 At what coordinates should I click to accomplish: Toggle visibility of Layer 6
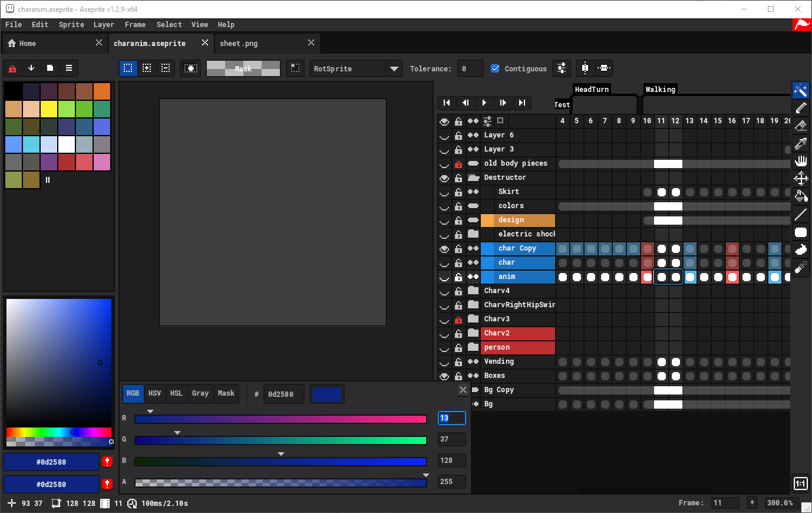point(444,135)
